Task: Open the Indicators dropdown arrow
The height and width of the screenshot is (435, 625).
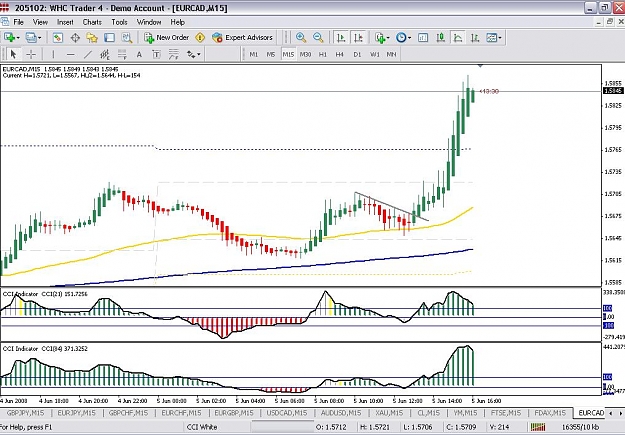Action: (388, 38)
